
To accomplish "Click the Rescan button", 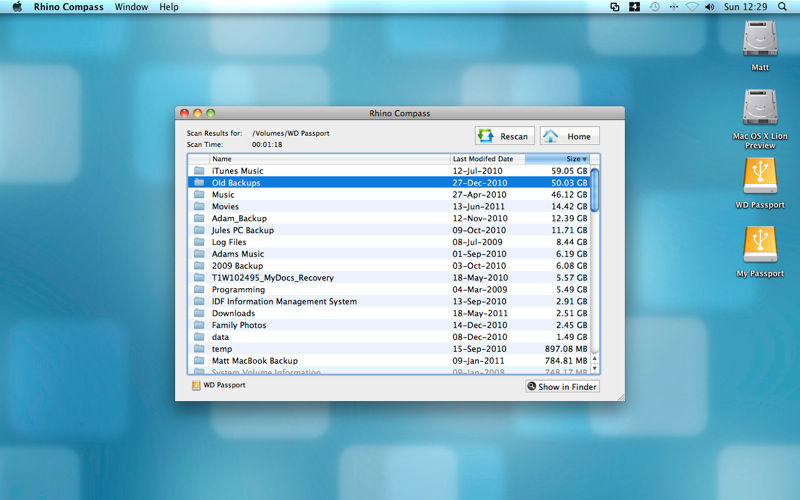I will coord(505,136).
